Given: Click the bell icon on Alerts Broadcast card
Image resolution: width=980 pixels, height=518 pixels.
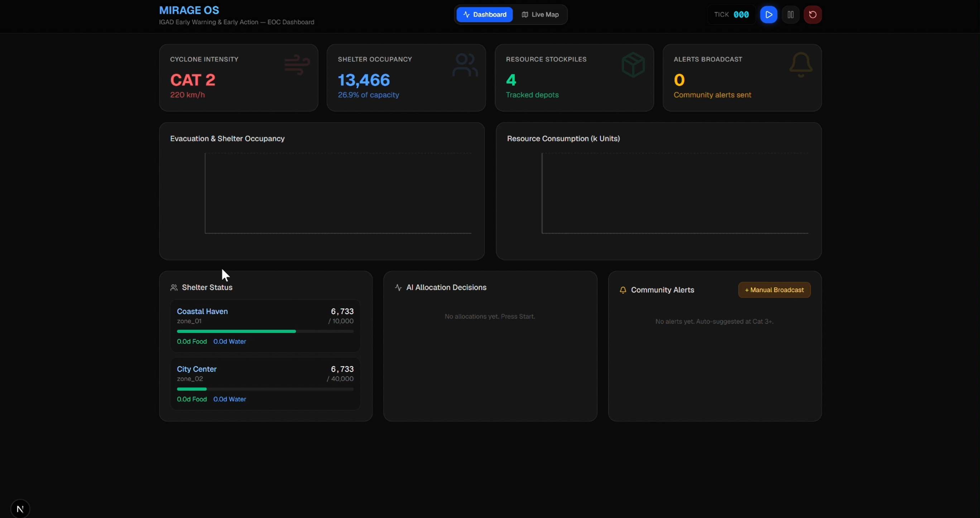Looking at the screenshot, I should (x=801, y=65).
